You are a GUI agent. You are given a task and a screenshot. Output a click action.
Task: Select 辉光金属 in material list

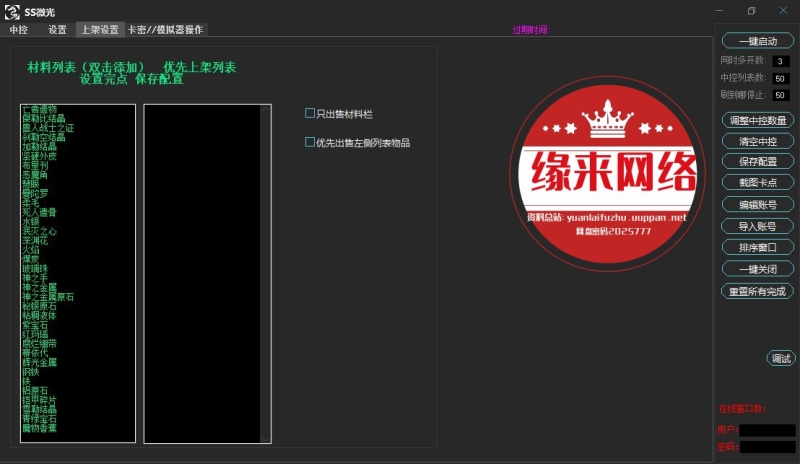[x=39, y=362]
